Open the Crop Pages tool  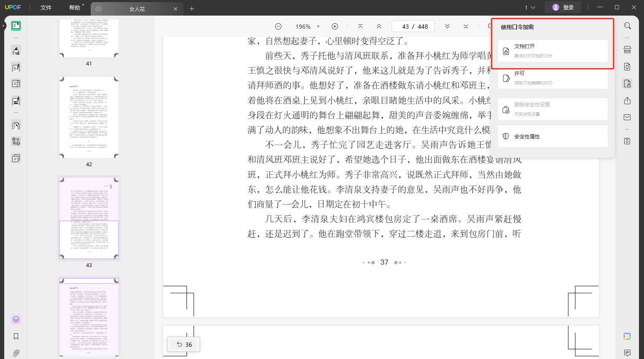(x=16, y=142)
